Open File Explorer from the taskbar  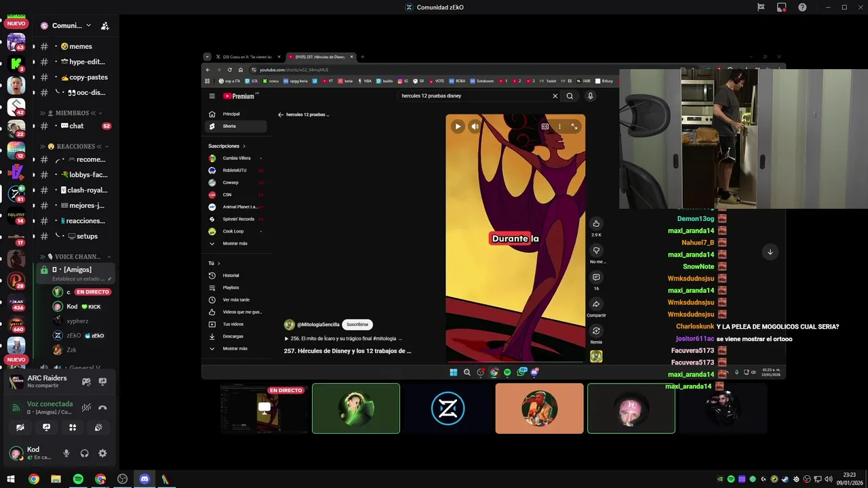[56, 479]
